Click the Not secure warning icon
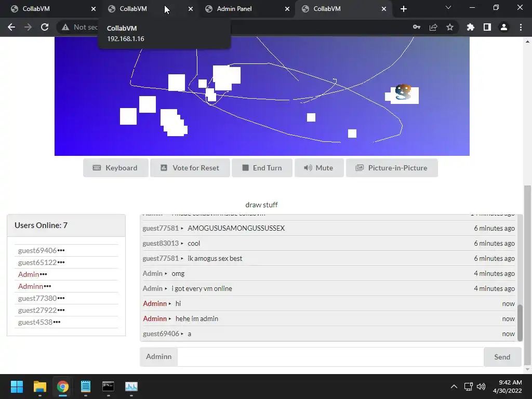 [x=65, y=27]
